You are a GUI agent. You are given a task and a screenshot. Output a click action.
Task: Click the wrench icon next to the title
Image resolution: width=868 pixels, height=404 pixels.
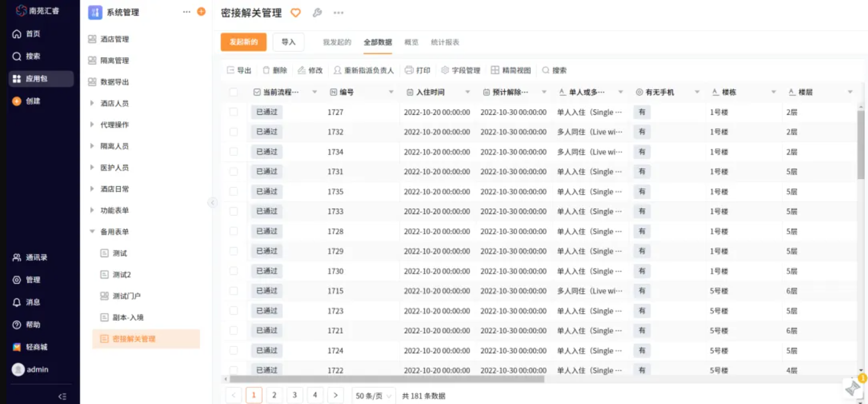317,13
